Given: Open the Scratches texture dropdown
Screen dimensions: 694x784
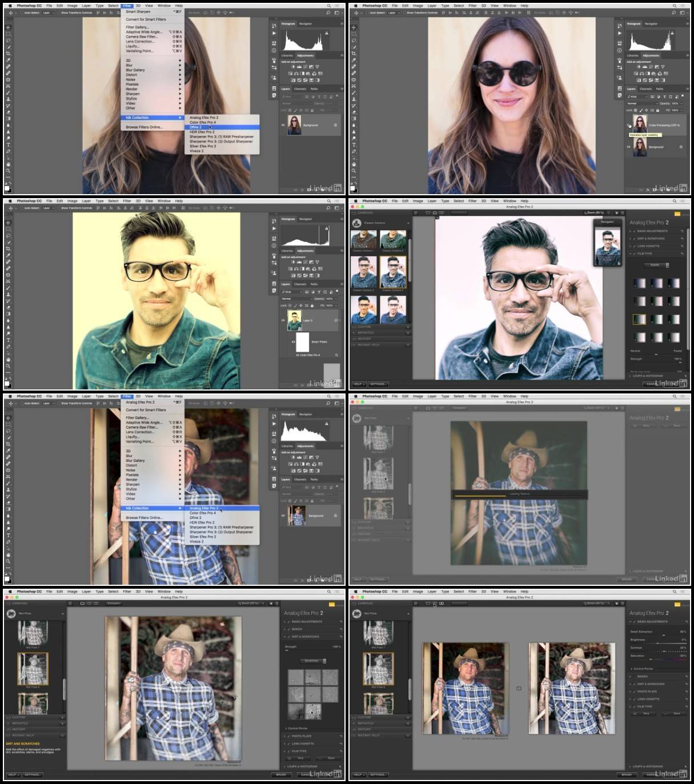Looking at the screenshot, I should pyautogui.click(x=313, y=661).
